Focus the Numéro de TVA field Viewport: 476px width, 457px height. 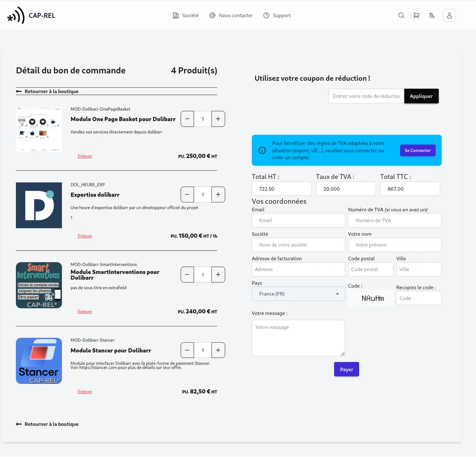click(395, 220)
